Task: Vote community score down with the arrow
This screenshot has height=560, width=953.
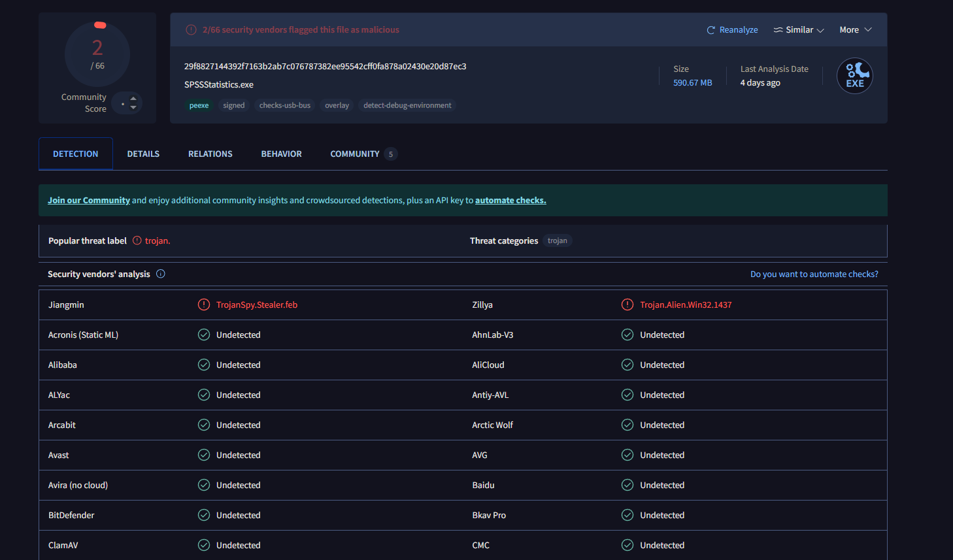Action: (133, 108)
